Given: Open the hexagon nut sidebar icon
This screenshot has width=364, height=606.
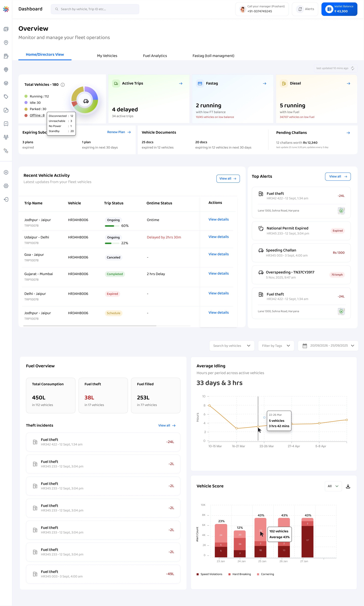Looking at the screenshot, I should (x=6, y=172).
